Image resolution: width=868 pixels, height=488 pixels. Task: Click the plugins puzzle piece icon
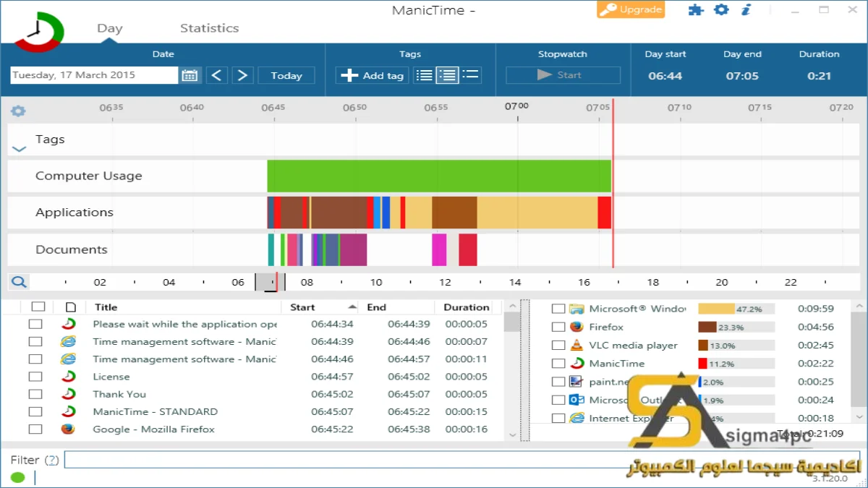tap(695, 10)
